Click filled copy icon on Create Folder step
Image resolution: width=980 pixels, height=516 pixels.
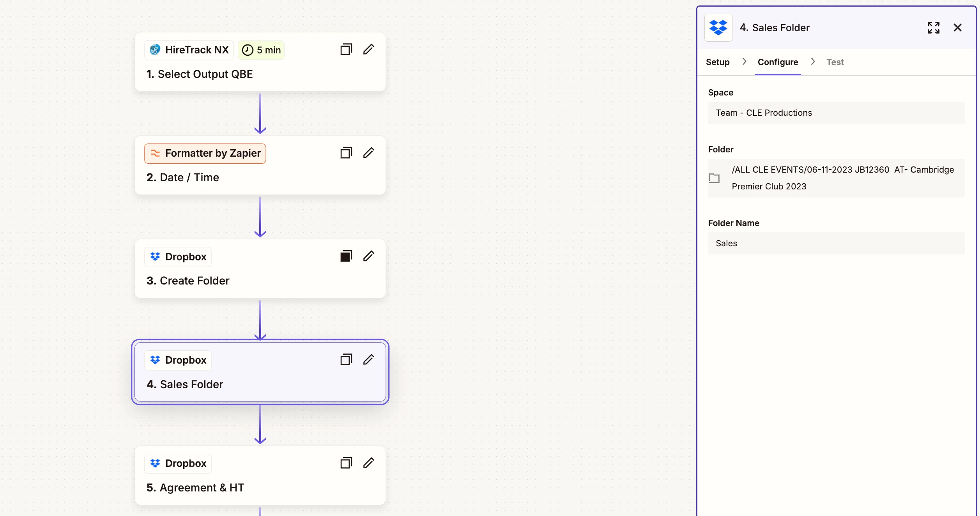pyautogui.click(x=346, y=256)
